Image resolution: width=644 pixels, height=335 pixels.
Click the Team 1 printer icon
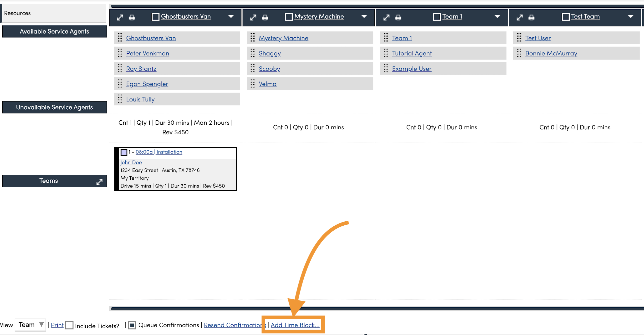click(398, 17)
